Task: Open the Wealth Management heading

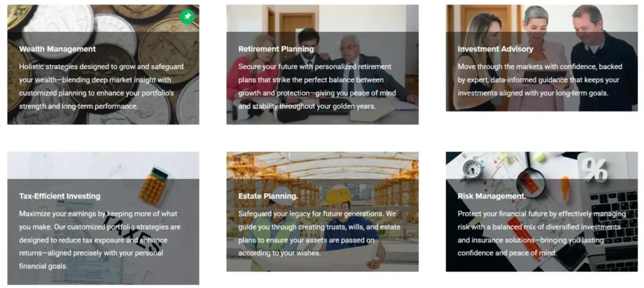Action: click(57, 49)
